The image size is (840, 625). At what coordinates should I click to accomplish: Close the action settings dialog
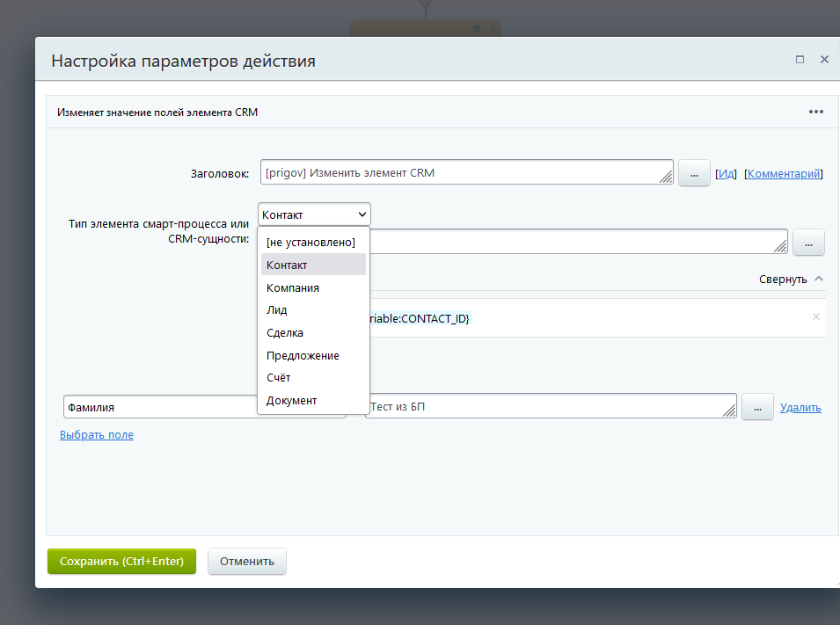click(824, 60)
